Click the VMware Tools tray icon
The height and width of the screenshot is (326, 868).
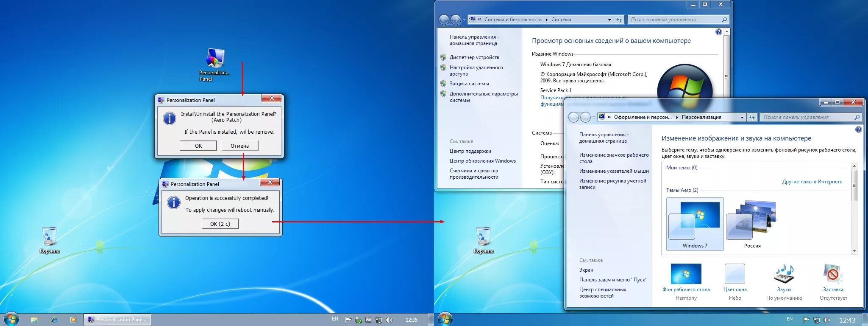click(368, 320)
